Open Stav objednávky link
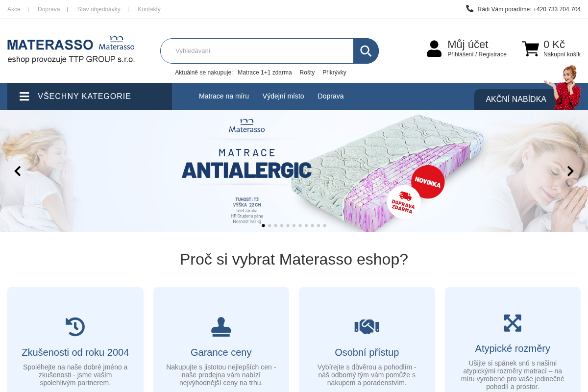The image size is (588, 392). coord(98,9)
